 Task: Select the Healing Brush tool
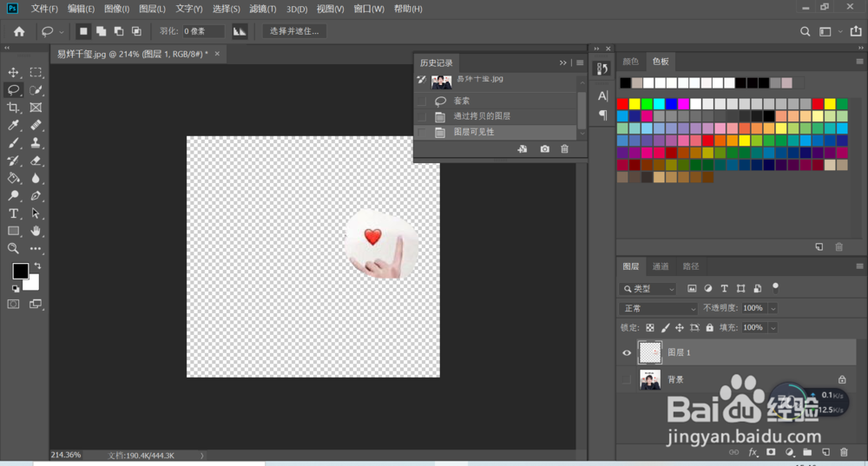36,125
